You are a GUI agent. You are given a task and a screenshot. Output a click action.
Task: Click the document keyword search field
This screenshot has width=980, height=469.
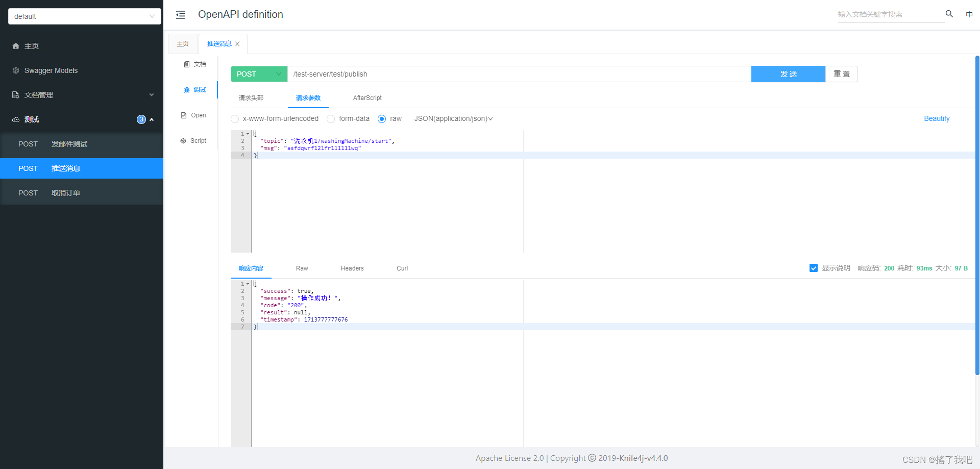coord(891,14)
